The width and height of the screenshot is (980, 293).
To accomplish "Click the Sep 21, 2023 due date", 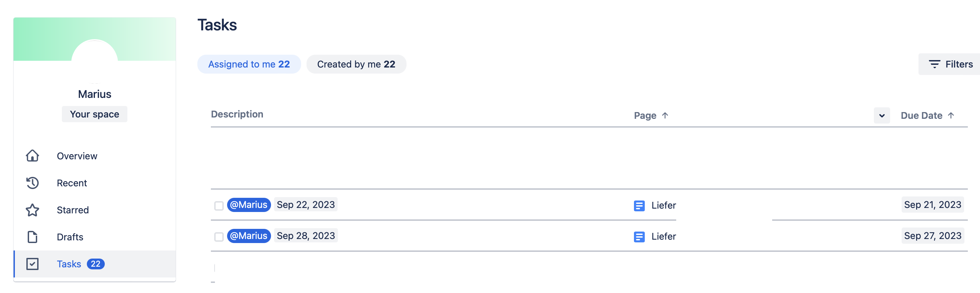I will pos(932,205).
